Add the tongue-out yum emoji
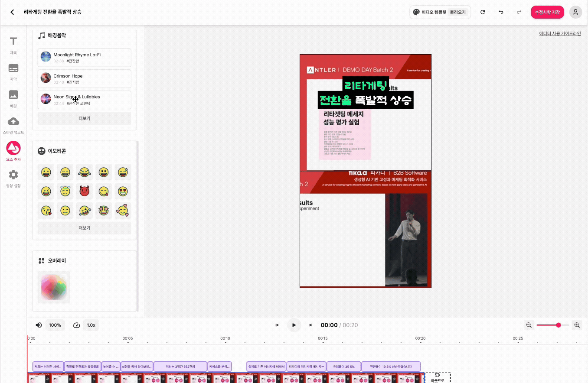Viewport: 588px width, 383px height. (x=104, y=191)
